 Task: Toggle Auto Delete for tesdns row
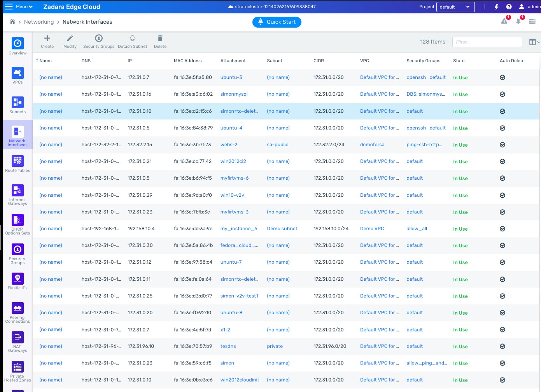(502, 346)
